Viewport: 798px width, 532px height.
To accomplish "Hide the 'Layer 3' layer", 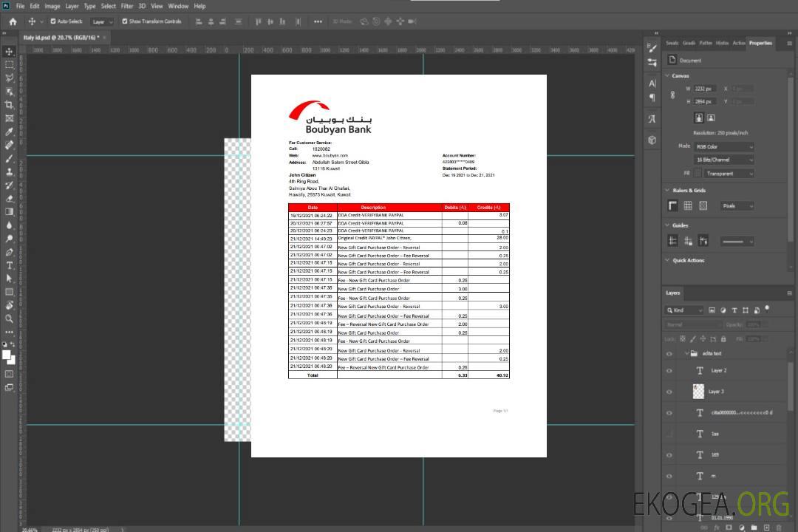I will point(669,392).
